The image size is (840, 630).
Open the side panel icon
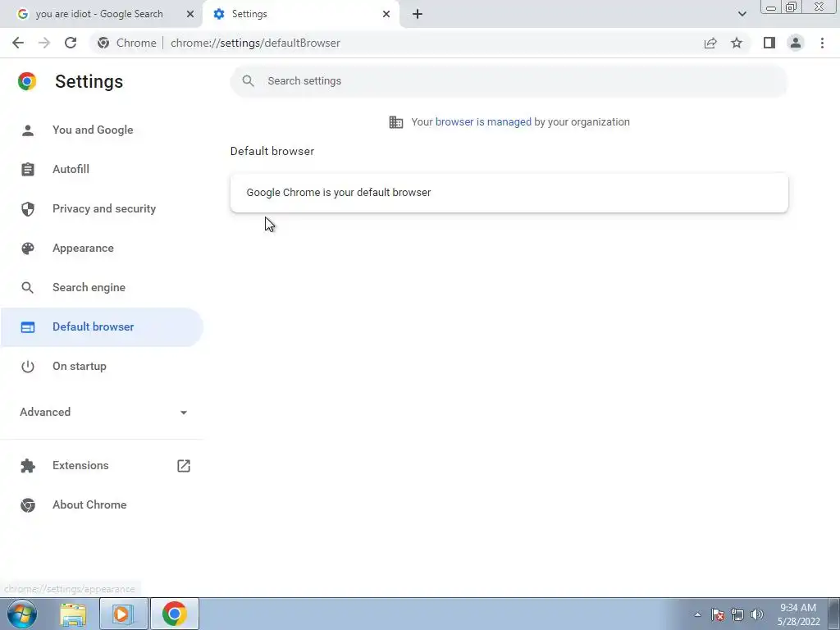point(769,43)
